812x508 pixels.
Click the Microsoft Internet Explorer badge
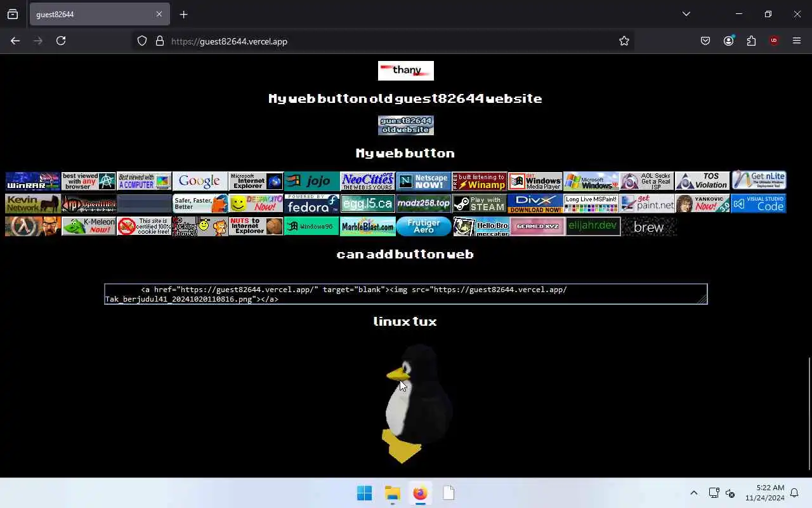click(x=256, y=181)
